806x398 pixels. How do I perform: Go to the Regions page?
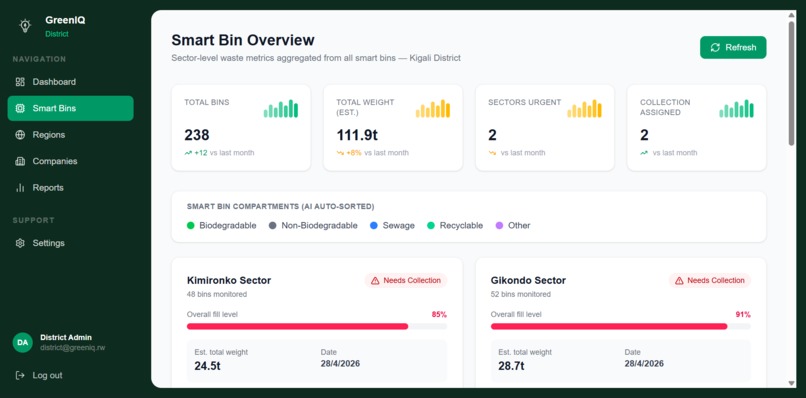70,135
